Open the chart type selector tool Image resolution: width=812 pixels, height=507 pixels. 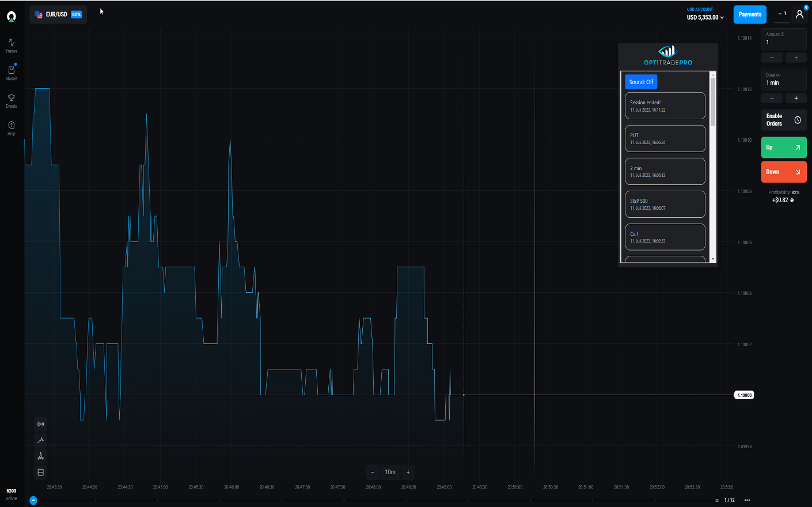click(41, 440)
